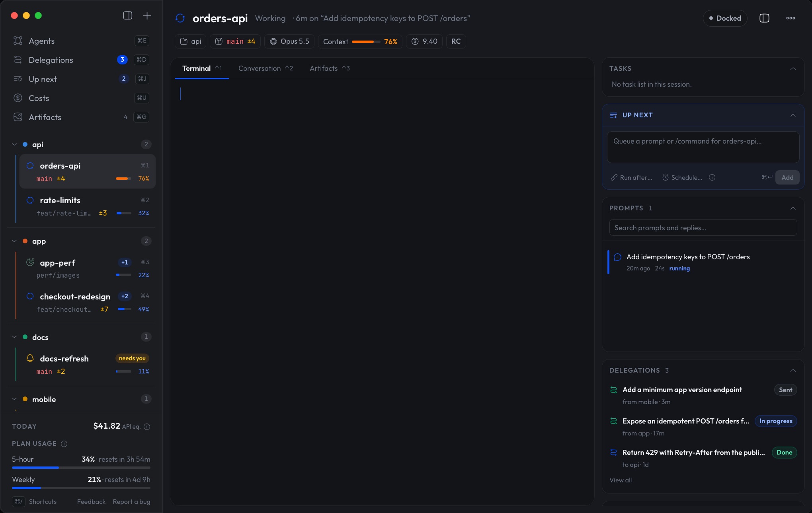Click the plus icon to add a new agent

[147, 16]
